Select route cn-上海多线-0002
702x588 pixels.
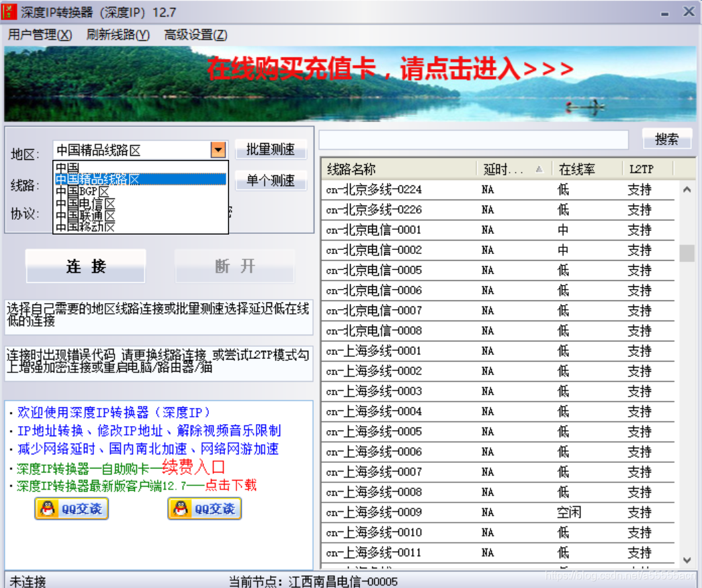[x=498, y=371]
